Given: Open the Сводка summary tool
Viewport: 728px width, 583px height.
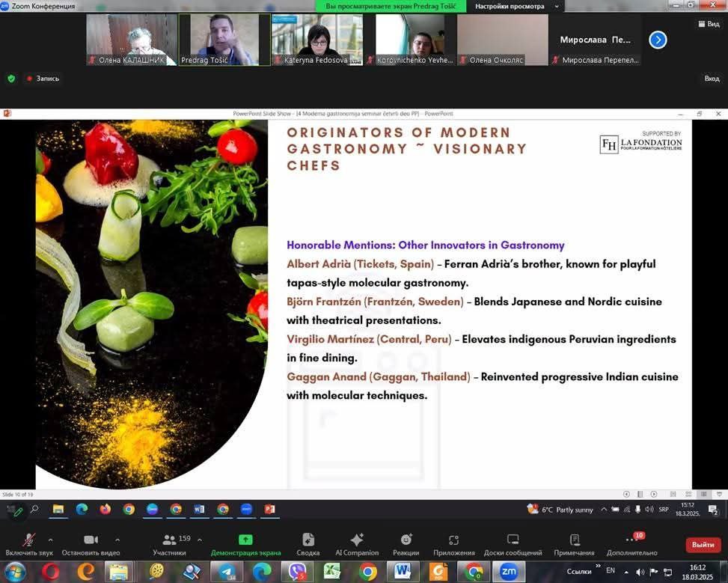Looking at the screenshot, I should point(308,540).
